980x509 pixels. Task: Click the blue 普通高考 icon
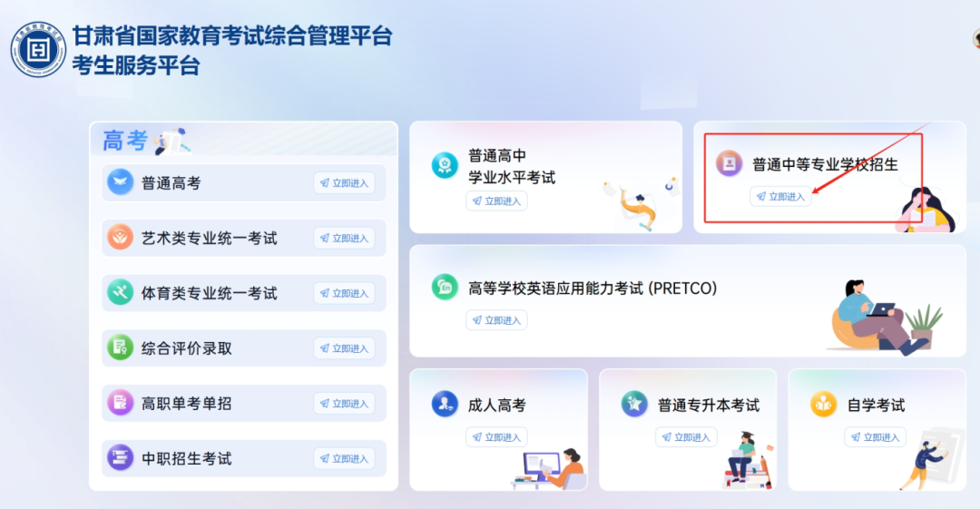coord(120,182)
